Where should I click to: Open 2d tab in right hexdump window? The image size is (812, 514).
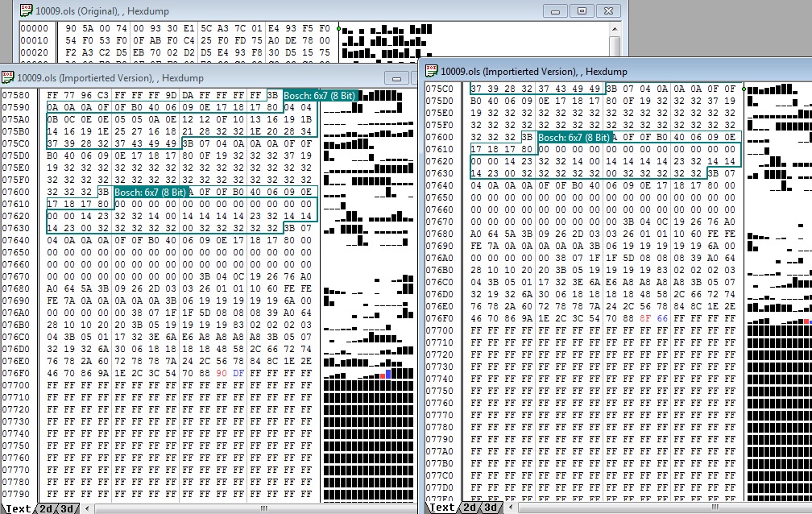pos(470,507)
